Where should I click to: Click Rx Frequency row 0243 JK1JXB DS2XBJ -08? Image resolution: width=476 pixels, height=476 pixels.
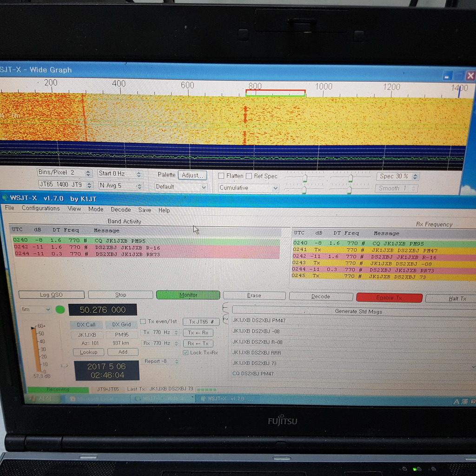(383, 264)
